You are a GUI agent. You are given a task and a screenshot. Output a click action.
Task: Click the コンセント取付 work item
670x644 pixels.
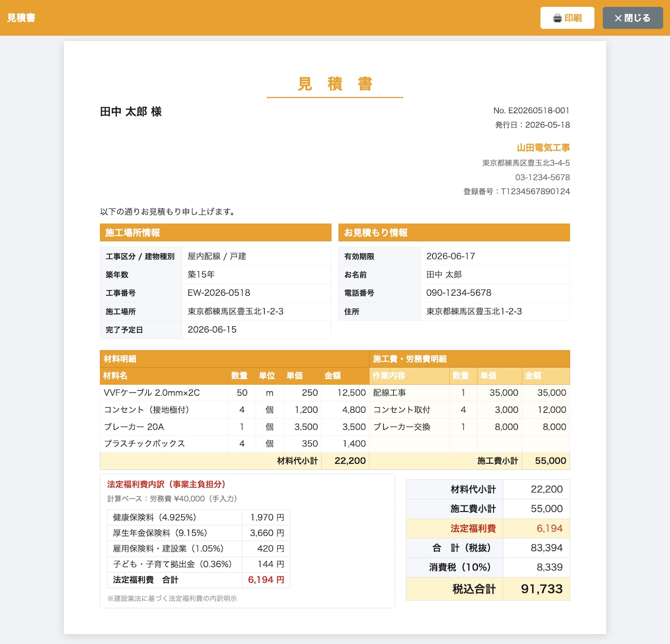tap(401, 410)
